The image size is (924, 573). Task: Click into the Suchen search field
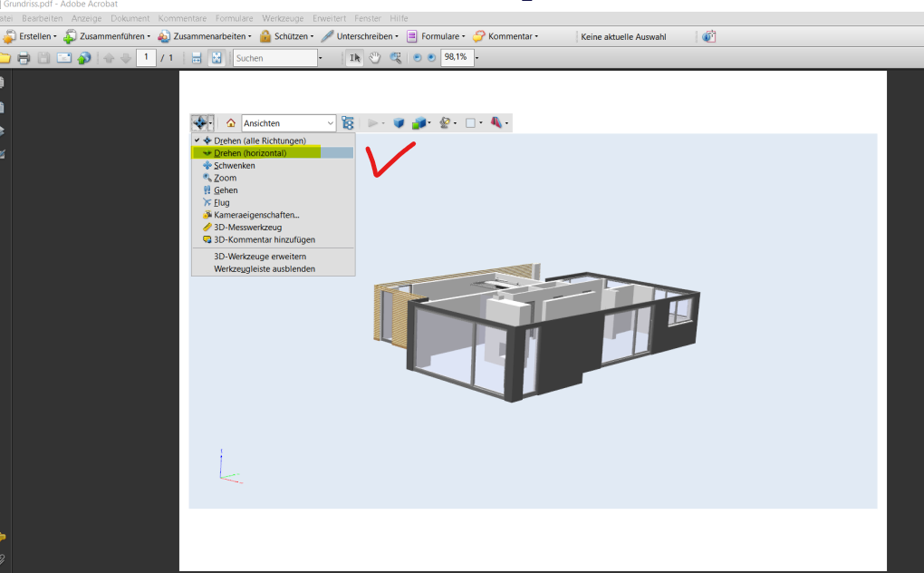pyautogui.click(x=274, y=58)
